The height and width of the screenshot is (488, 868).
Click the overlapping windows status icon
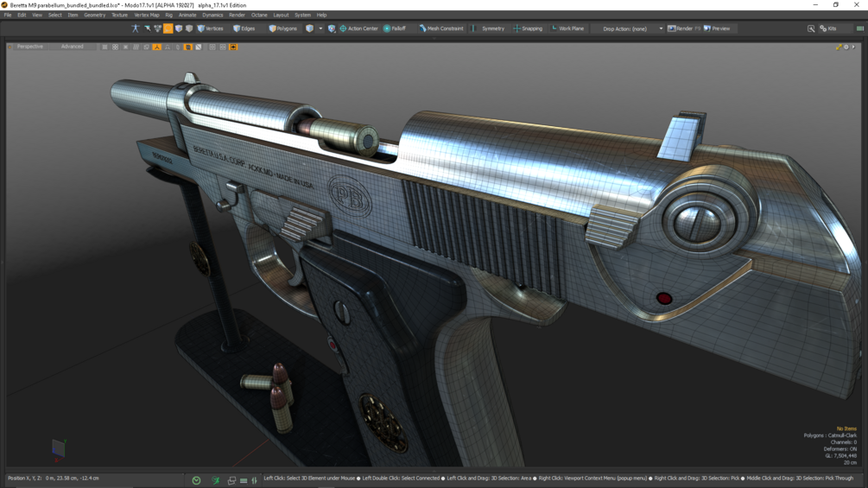click(x=232, y=480)
